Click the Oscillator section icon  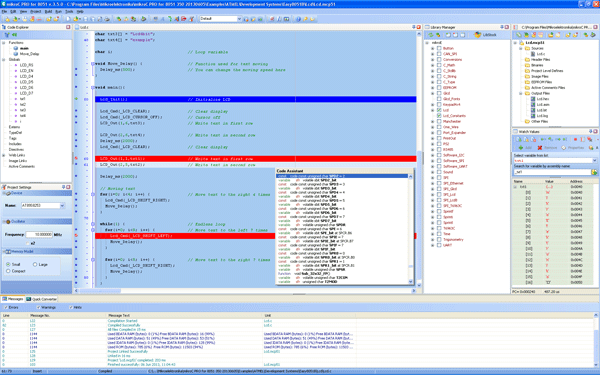pyautogui.click(x=7, y=222)
